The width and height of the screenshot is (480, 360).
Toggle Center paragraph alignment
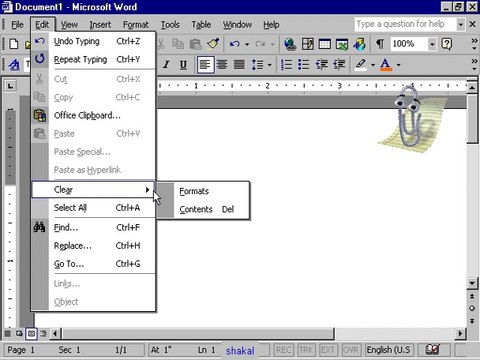pyautogui.click(x=222, y=65)
